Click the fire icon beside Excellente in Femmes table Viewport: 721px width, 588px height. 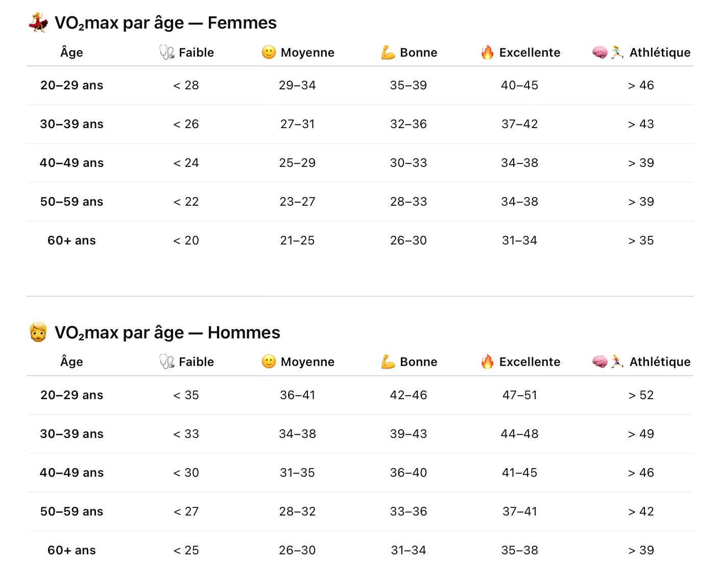[x=487, y=52]
